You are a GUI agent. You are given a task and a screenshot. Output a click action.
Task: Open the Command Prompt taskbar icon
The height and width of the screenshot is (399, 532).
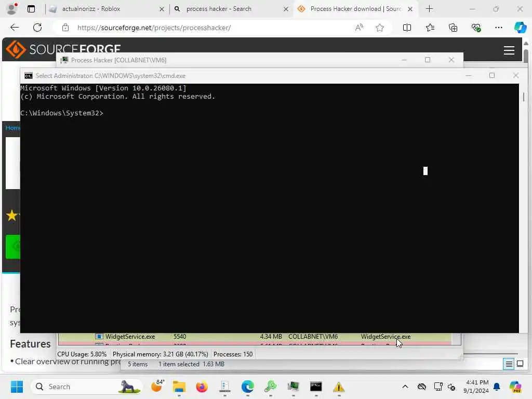pos(316,387)
